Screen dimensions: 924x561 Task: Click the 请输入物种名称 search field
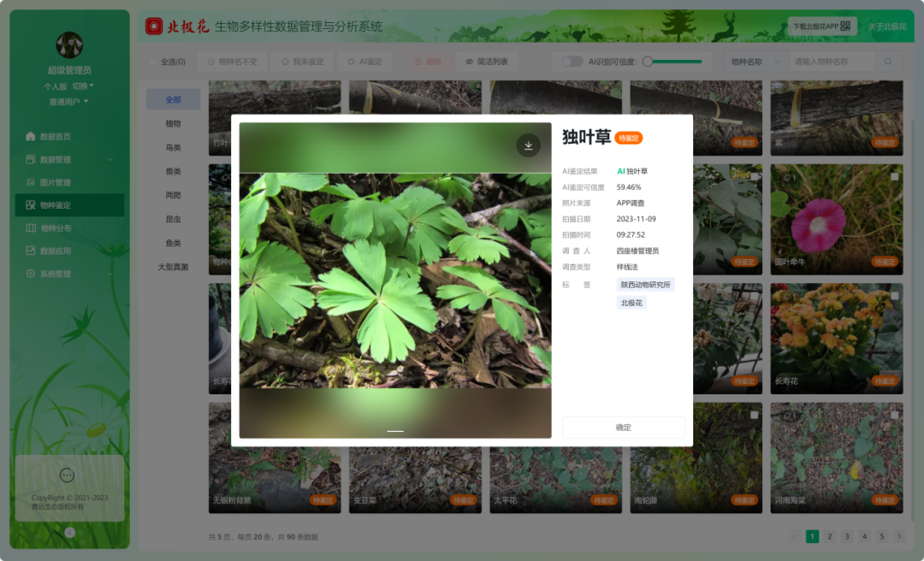tap(831, 62)
